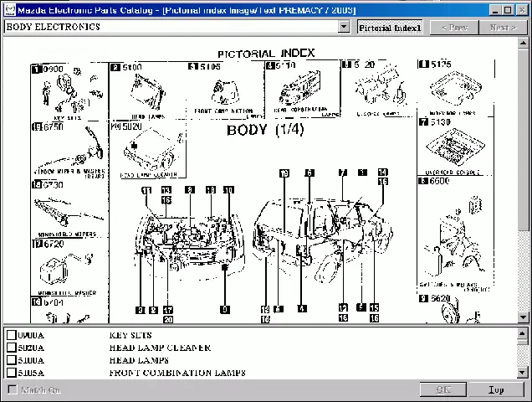Select the 5175 interior lamps thumbnail

click(x=455, y=88)
